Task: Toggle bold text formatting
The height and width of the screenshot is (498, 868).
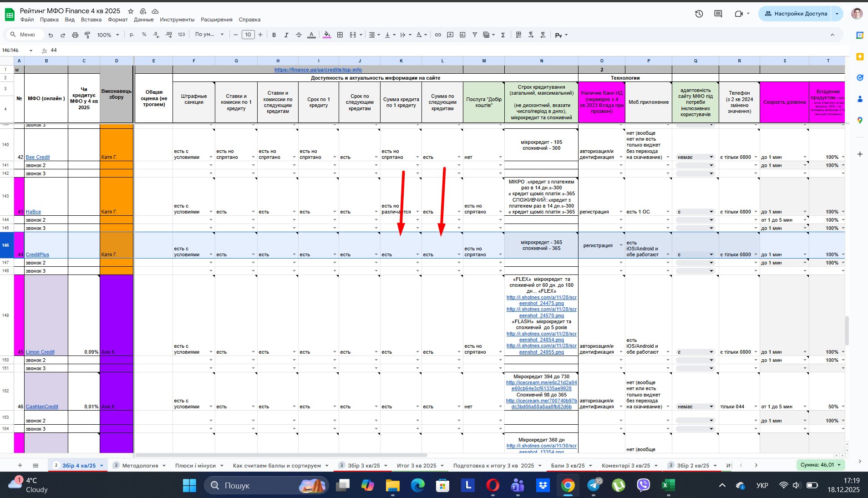Action: 274,35
